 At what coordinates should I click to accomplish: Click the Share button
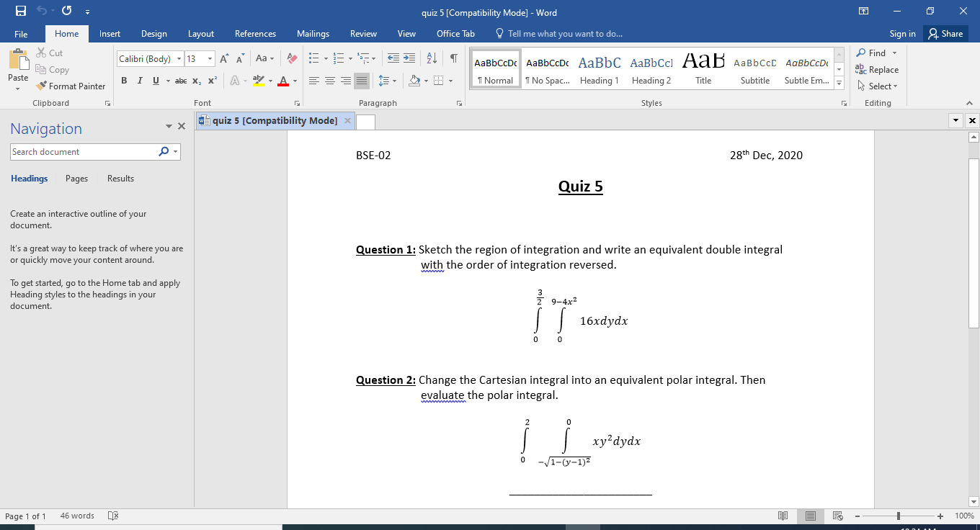click(x=945, y=33)
